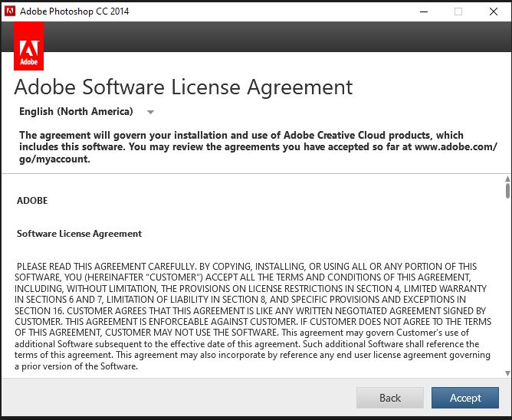The image size is (512, 420).
Task: Expand the language dropdown arrow
Action: 150,113
